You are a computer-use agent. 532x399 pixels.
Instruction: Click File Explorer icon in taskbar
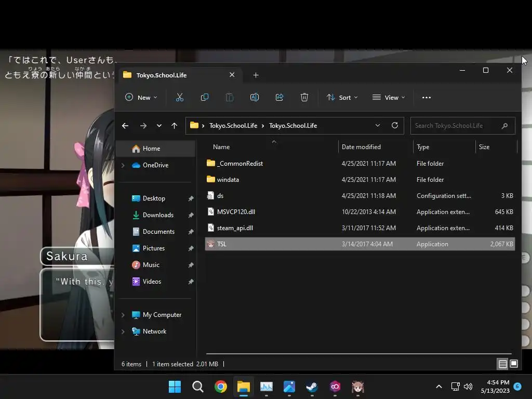tap(244, 387)
